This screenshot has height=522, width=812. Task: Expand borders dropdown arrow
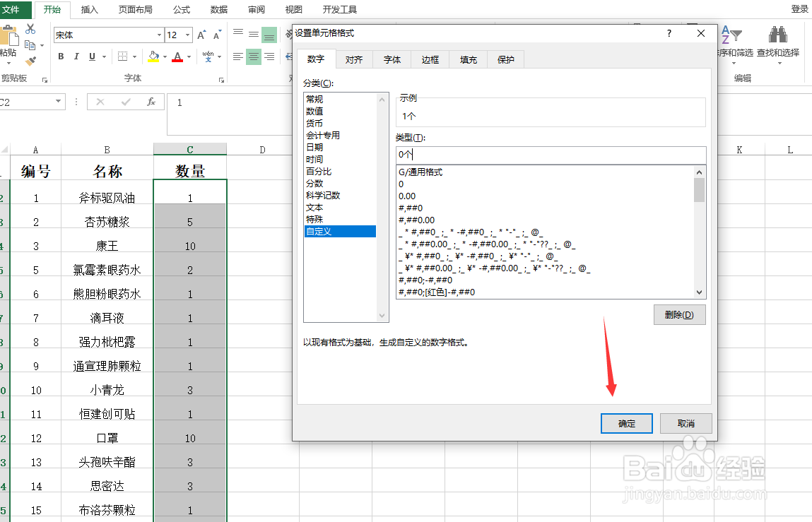click(x=135, y=57)
